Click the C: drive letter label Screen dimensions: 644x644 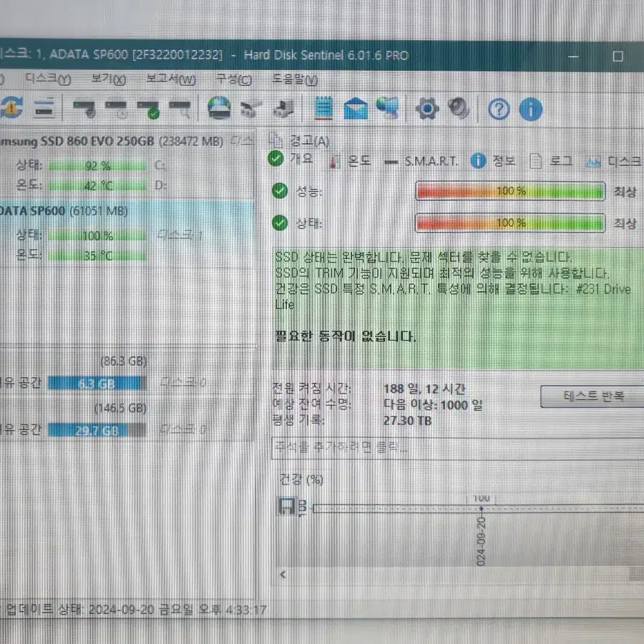160,166
